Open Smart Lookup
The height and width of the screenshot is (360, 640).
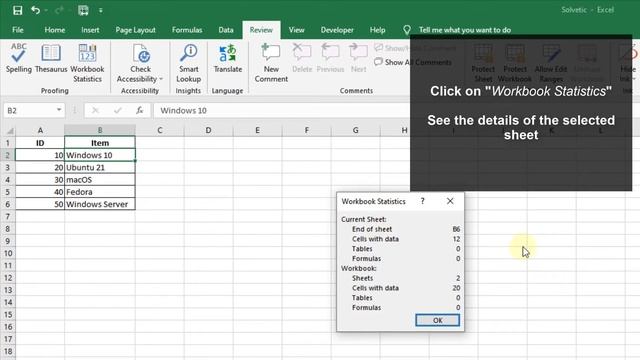[189, 63]
